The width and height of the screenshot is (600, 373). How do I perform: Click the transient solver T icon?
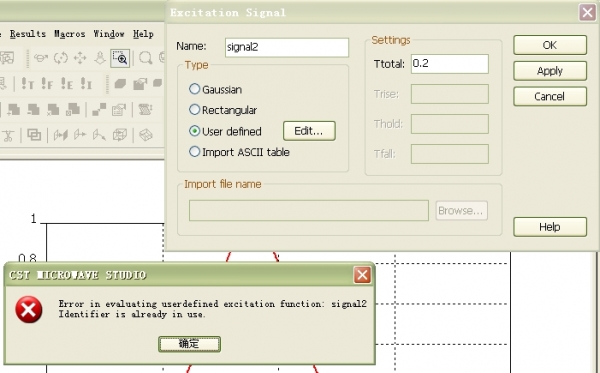pos(27,83)
